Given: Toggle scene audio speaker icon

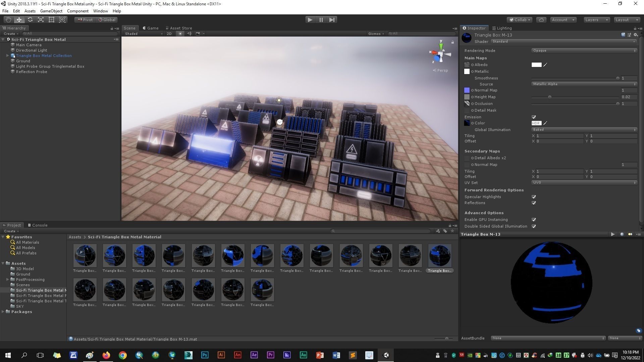Looking at the screenshot, I should (189, 34).
